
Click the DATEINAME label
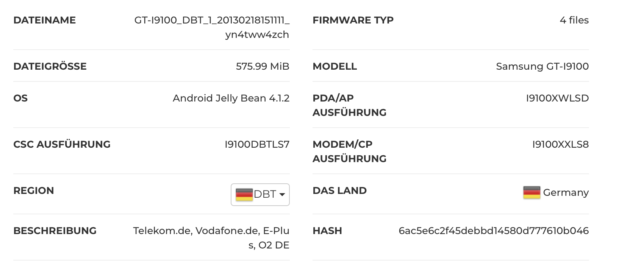coord(45,20)
